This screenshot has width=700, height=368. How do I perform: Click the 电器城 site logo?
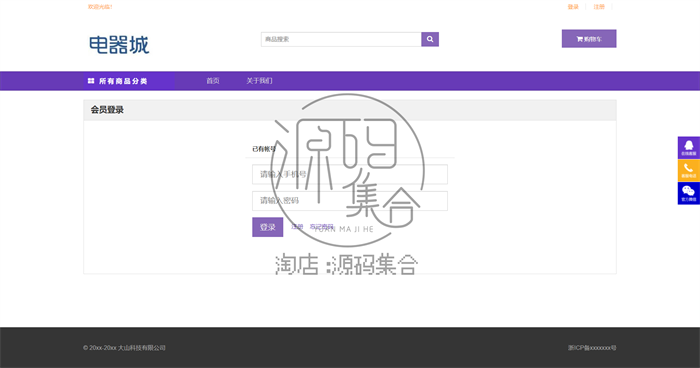(x=119, y=45)
